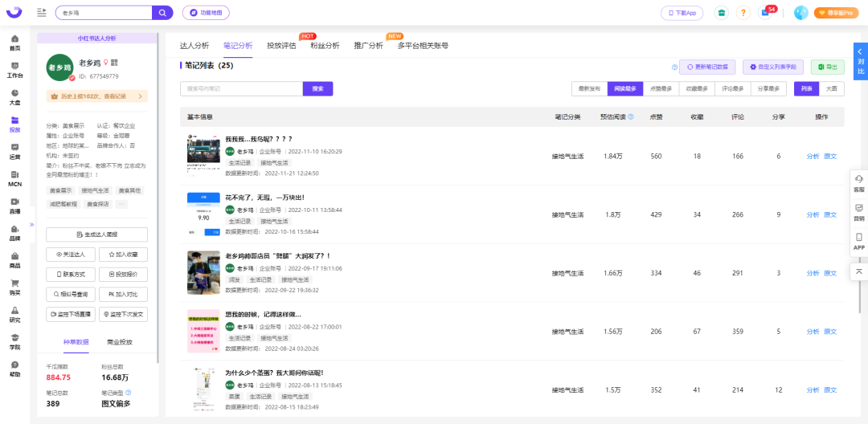Click the 下载App button
The width and height of the screenshot is (868, 424).
(682, 13)
